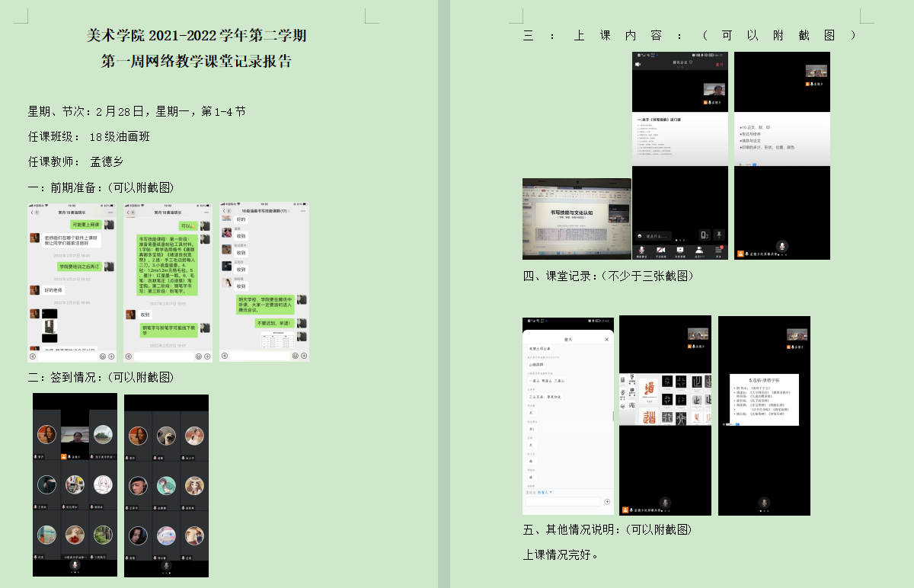
Task: Click the document title 美术学院 2021-2022 学年第二学期
Action: click(x=197, y=36)
